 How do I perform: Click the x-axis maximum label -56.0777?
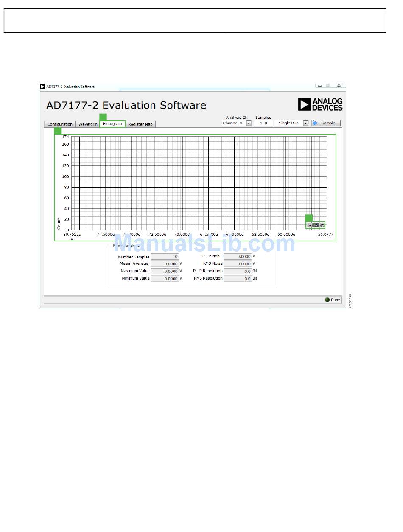point(325,234)
